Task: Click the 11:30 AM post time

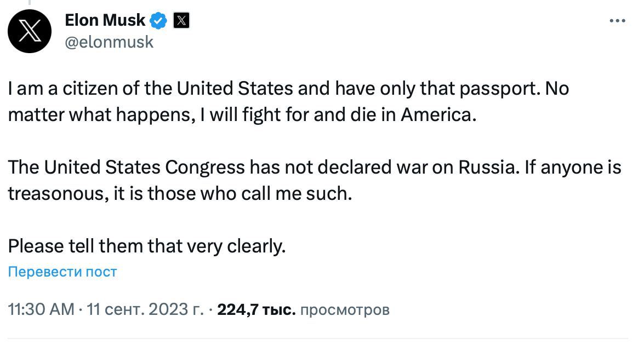Action: [41, 309]
